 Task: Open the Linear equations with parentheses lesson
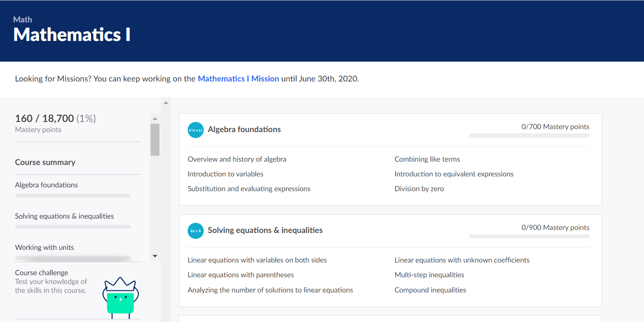point(240,274)
